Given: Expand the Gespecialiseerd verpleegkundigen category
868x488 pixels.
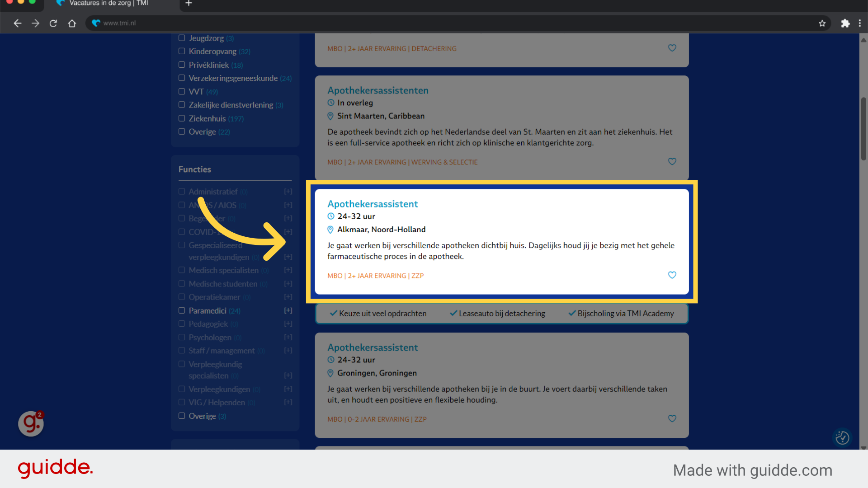Looking at the screenshot, I should click(x=288, y=257).
